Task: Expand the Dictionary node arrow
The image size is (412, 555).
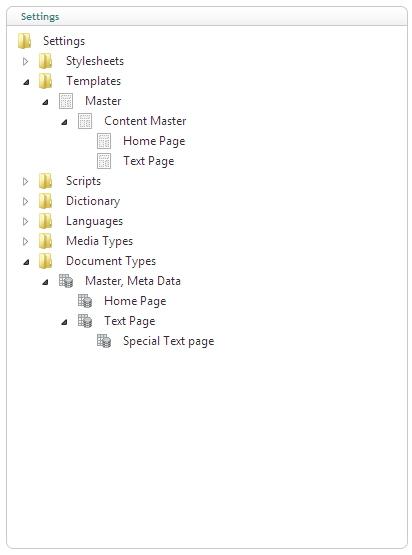Action: coord(25,201)
